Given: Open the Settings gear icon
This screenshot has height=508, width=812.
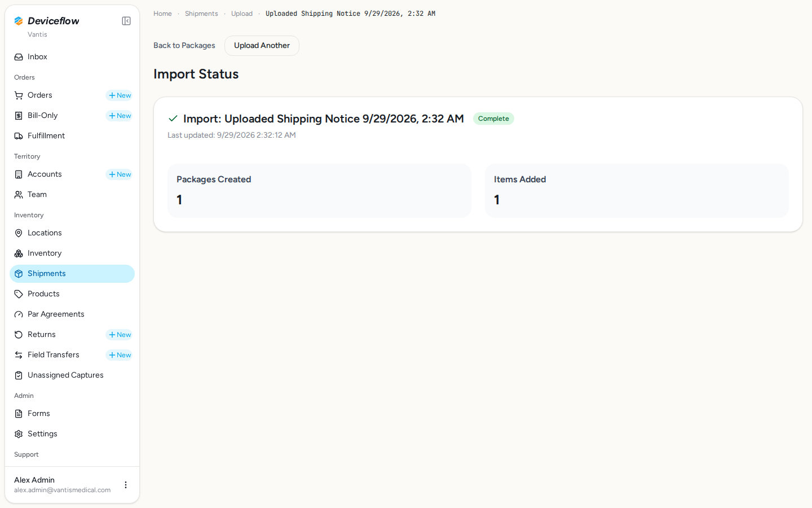Looking at the screenshot, I should coord(19,434).
